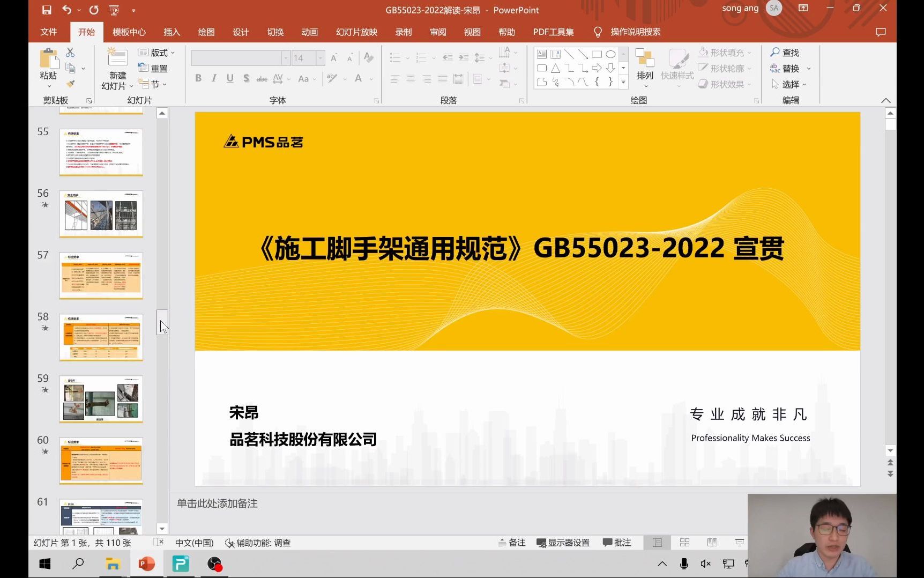
Task: Save the presentation with the floppy icon
Action: click(x=47, y=10)
